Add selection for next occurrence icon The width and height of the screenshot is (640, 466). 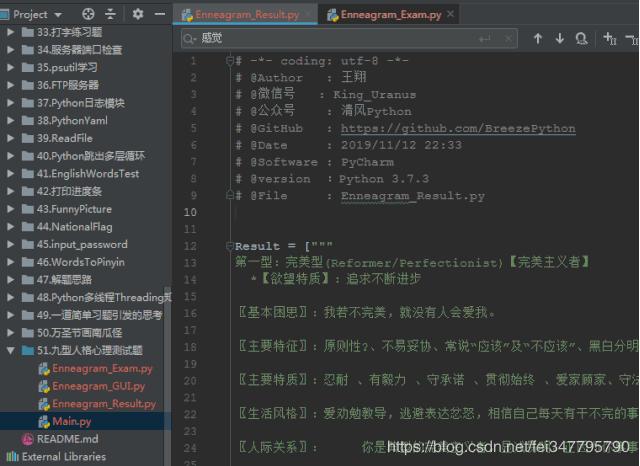coord(610,38)
